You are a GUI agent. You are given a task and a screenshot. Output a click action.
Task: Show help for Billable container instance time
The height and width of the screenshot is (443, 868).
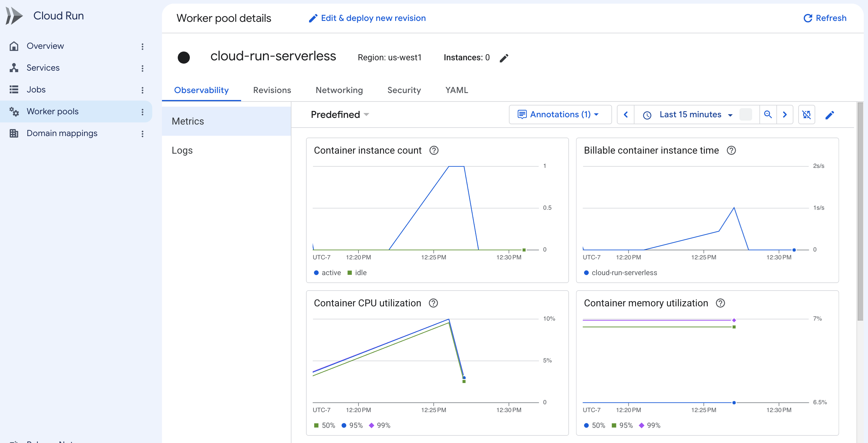(x=731, y=151)
